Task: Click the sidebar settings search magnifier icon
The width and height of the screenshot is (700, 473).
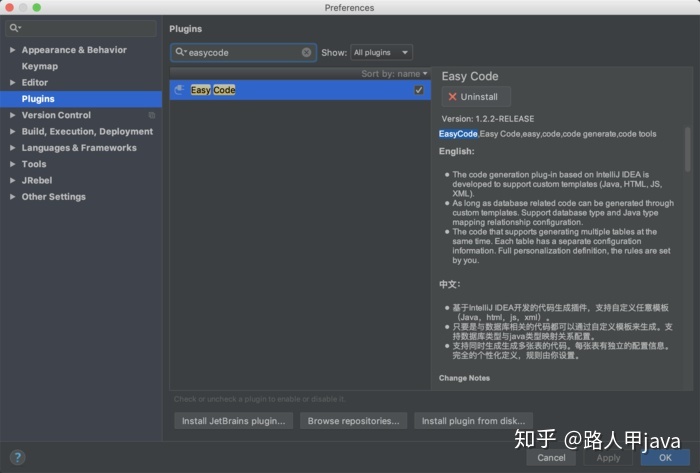Action: pyautogui.click(x=15, y=28)
